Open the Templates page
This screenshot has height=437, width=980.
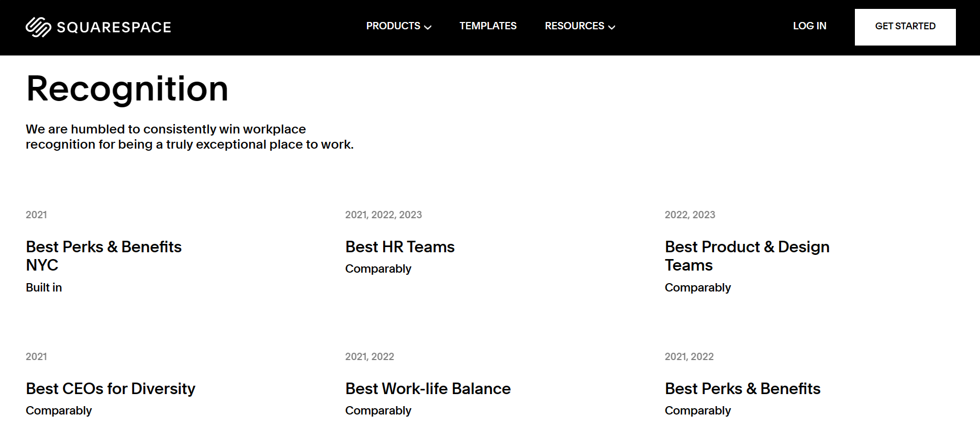click(x=488, y=26)
